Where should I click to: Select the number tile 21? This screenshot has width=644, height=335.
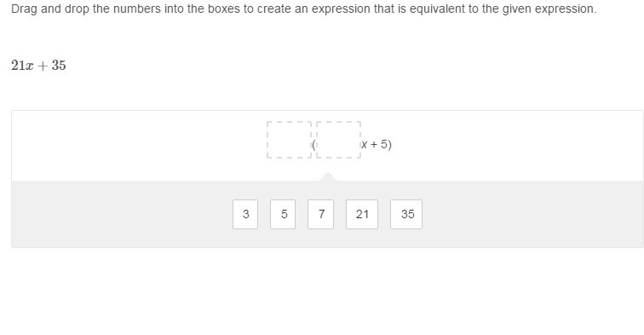coord(362,214)
